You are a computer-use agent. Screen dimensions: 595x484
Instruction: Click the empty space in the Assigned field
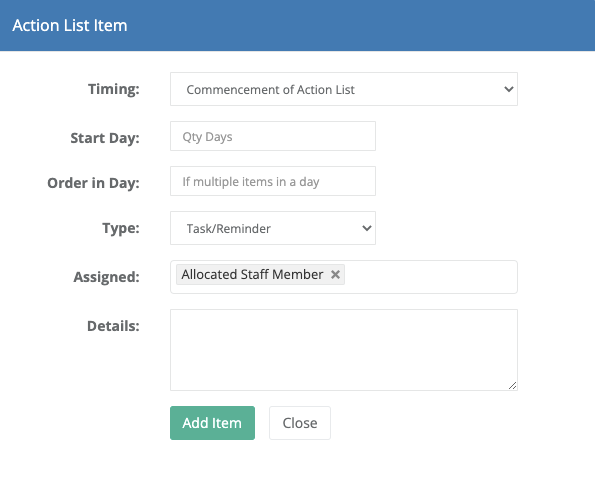click(431, 277)
